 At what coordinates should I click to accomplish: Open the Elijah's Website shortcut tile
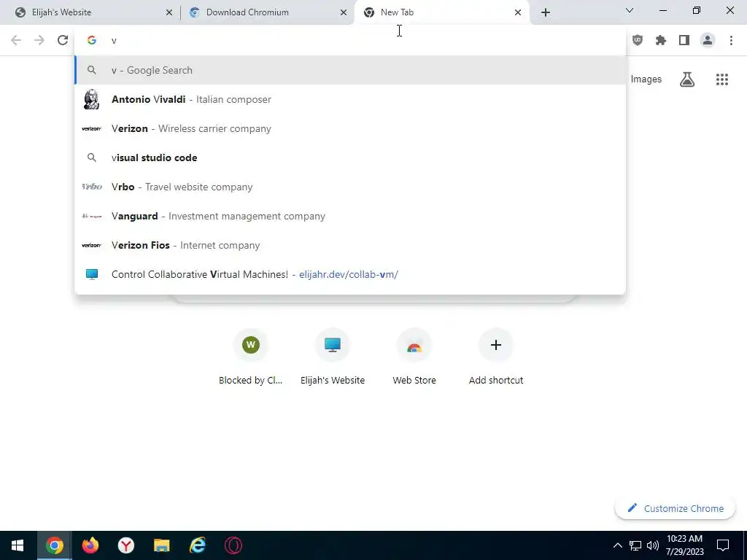333,357
